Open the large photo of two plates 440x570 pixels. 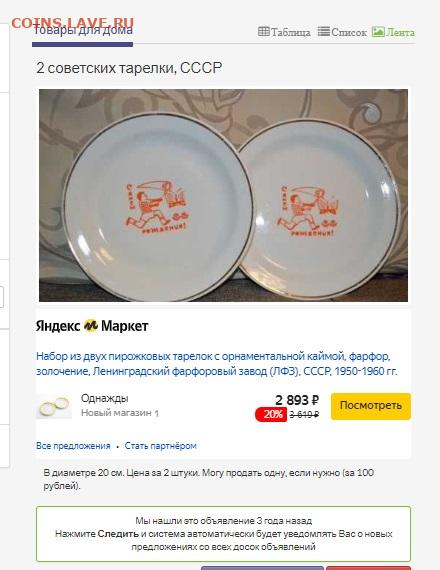click(223, 195)
